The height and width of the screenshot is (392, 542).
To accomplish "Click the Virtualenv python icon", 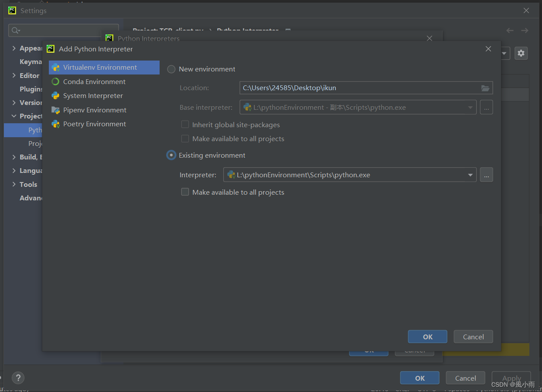I will pos(55,68).
